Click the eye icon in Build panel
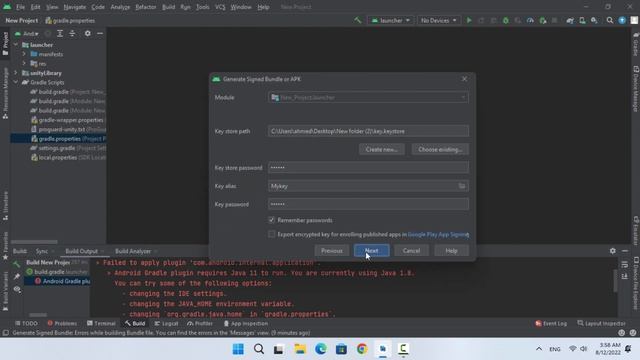This screenshot has height=360, width=640. coord(17,289)
